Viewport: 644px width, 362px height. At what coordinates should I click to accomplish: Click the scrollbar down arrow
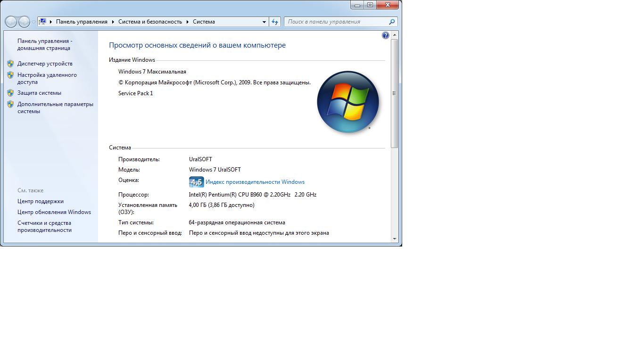[x=395, y=239]
